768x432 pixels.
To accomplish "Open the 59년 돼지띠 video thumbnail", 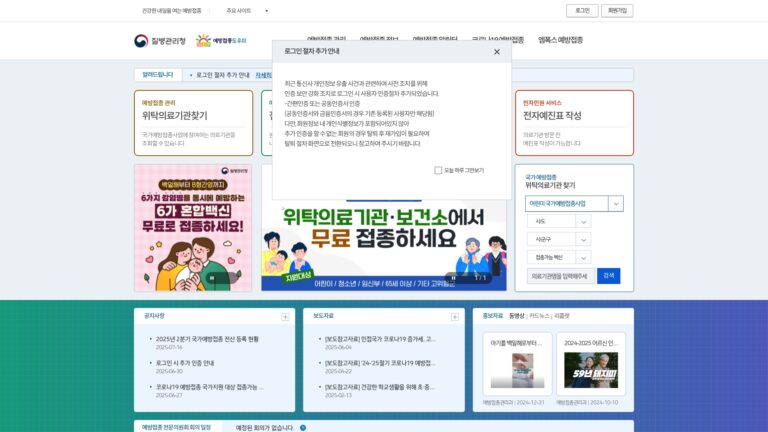I will [x=591, y=370].
